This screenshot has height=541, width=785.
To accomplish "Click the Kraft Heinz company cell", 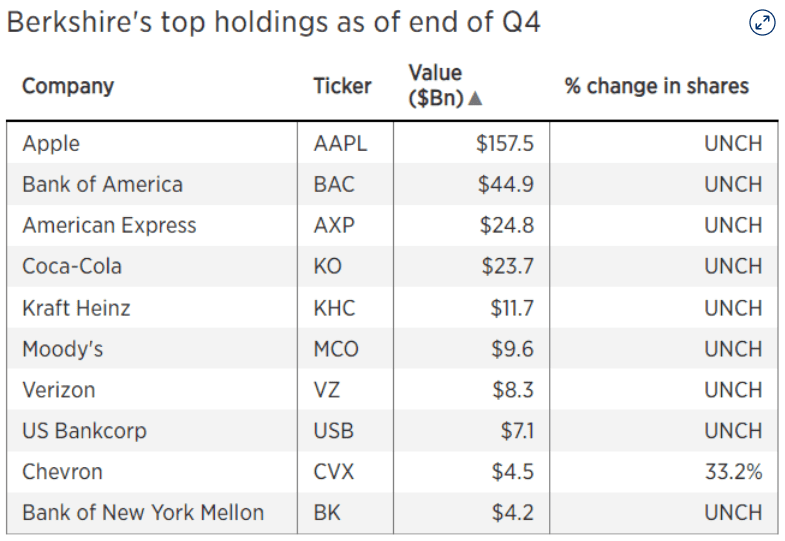I will pyautogui.click(x=76, y=307).
